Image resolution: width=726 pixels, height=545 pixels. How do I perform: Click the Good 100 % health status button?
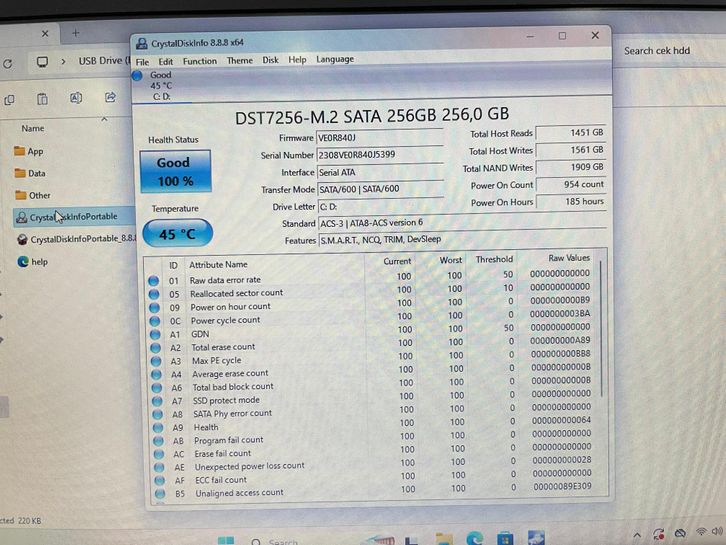click(x=175, y=171)
